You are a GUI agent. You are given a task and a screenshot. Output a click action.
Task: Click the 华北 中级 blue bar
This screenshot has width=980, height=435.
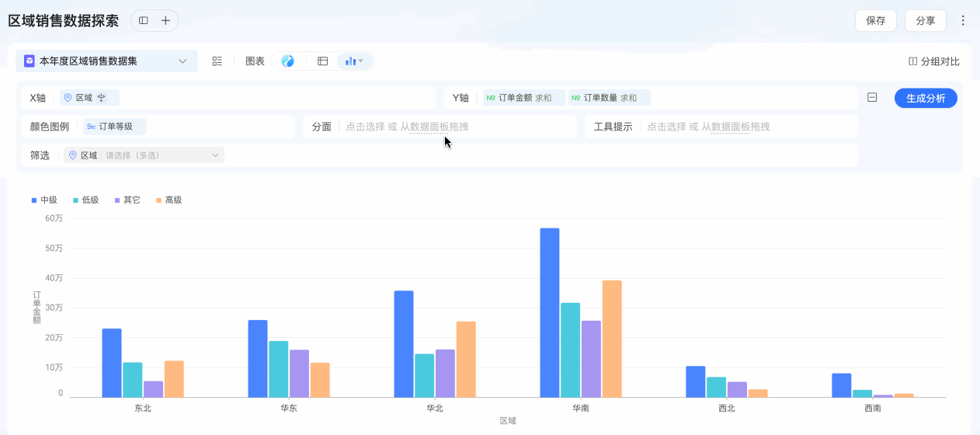(404, 344)
